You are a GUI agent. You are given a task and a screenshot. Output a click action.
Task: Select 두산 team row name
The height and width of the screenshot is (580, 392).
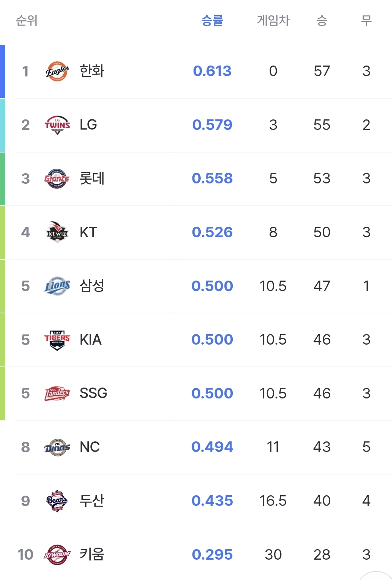point(92,501)
